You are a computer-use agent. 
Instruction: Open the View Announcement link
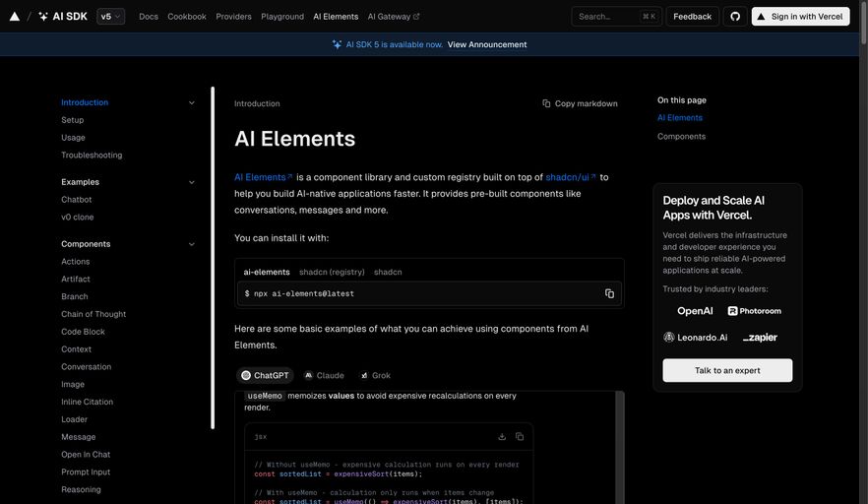click(487, 44)
